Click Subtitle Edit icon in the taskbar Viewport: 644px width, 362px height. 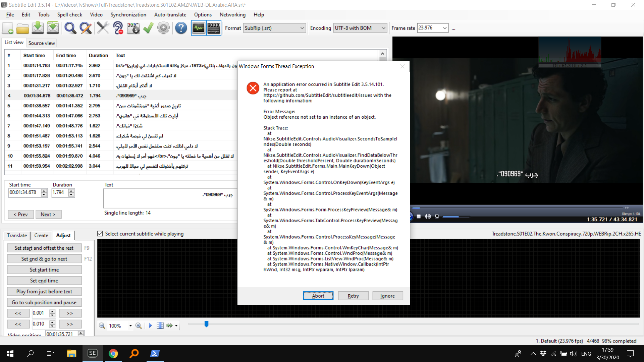(93, 354)
